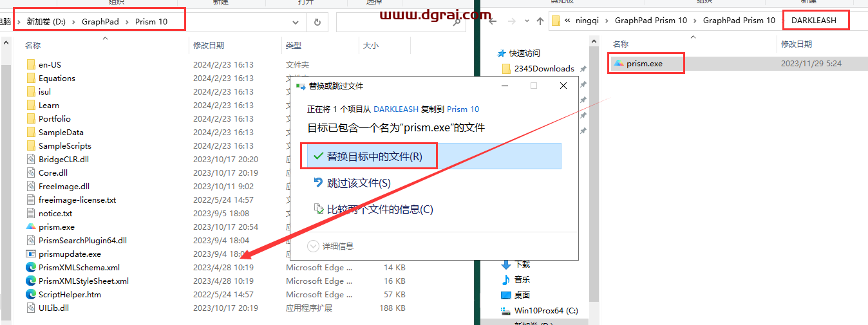Click the freeimage-license.txt file icon
The width and height of the screenshot is (868, 325).
click(x=31, y=200)
